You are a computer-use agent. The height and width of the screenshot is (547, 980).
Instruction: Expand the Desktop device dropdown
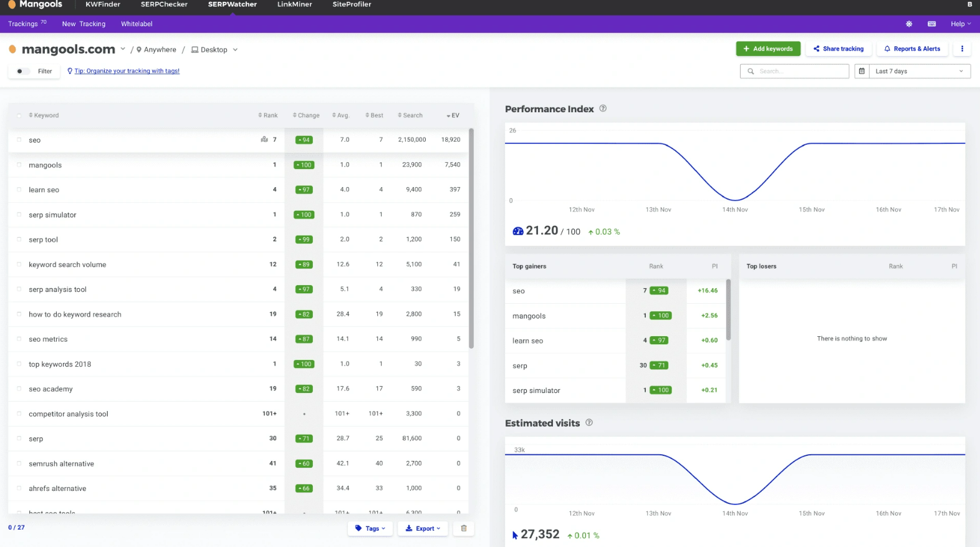pos(235,50)
